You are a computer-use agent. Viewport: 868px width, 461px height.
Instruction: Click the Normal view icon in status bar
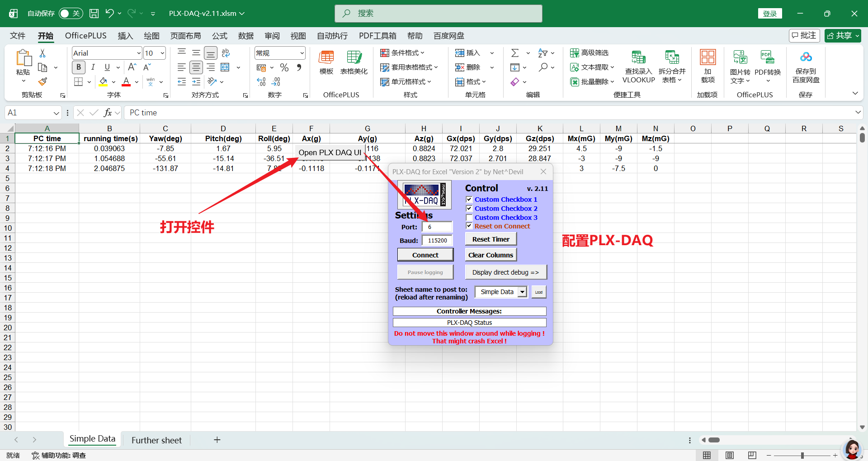point(707,455)
